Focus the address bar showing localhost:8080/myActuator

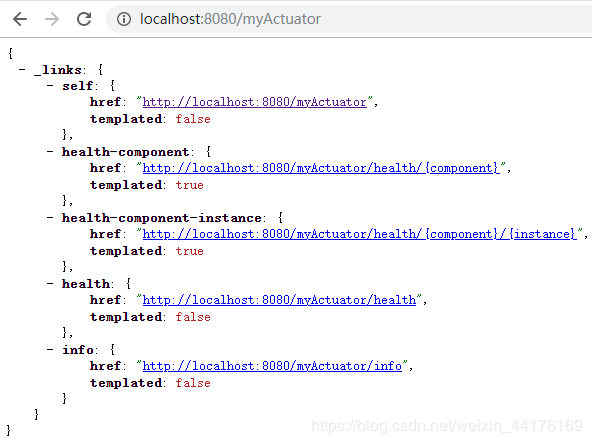[349, 19]
